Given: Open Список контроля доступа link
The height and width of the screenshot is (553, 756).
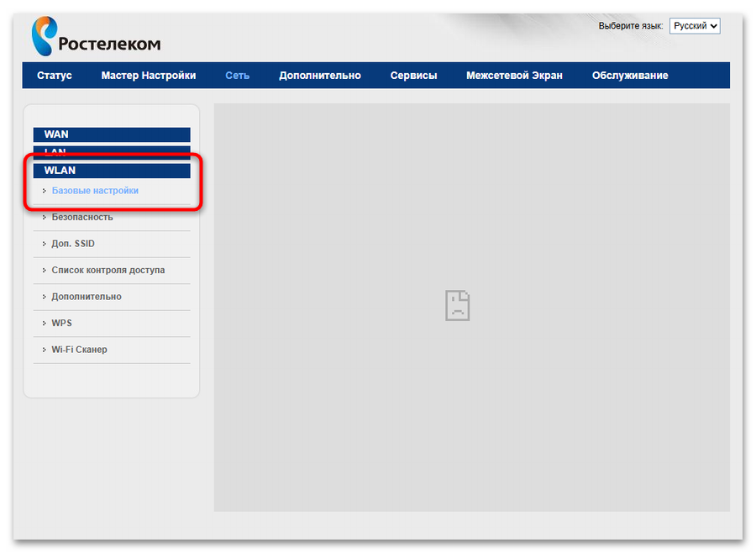Looking at the screenshot, I should tap(108, 271).
